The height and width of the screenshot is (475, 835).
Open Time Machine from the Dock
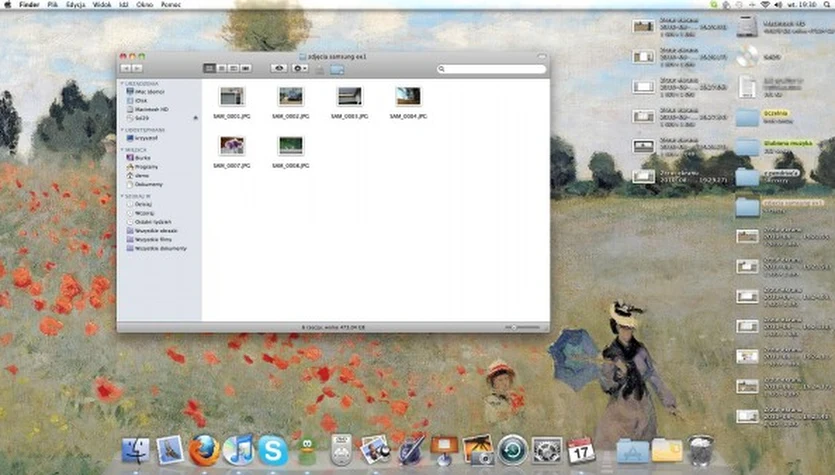512,450
